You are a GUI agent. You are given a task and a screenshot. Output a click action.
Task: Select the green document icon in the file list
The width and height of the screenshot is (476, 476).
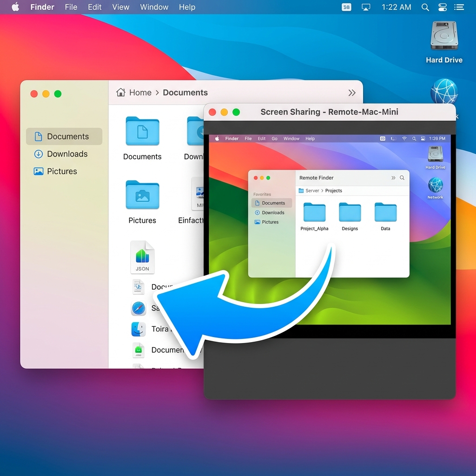(139, 350)
